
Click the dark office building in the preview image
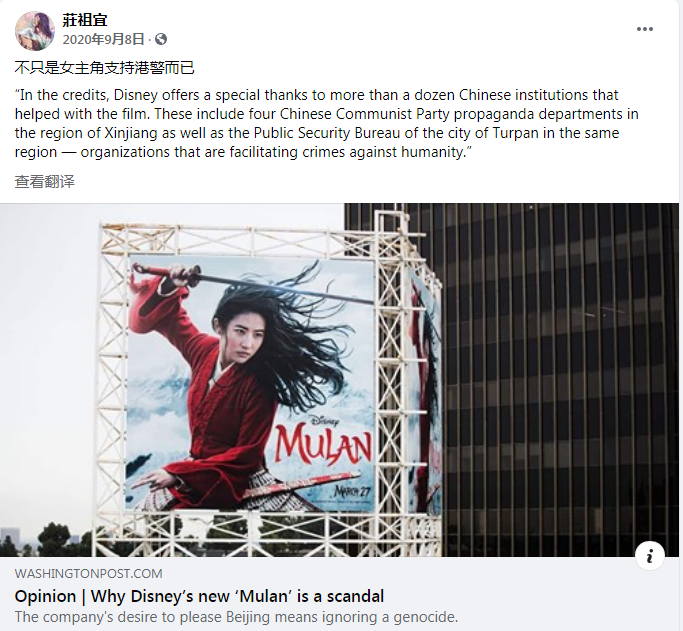(560, 379)
